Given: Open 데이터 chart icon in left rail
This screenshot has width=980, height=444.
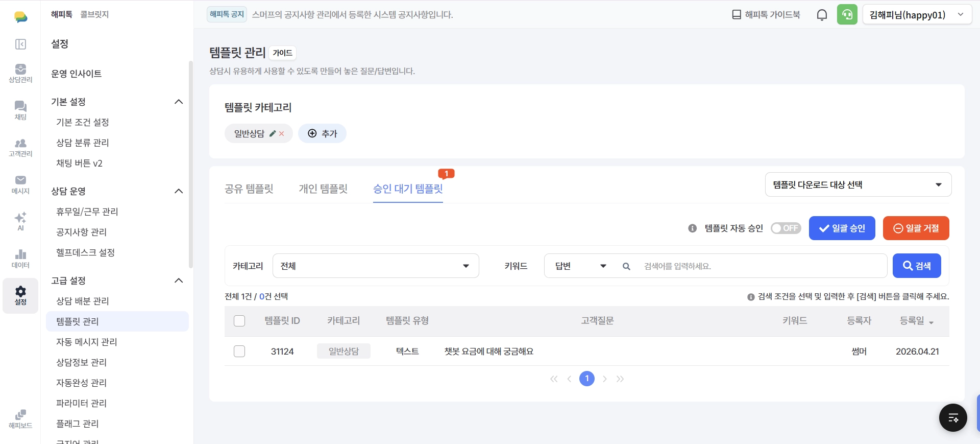Looking at the screenshot, I should [x=20, y=259].
